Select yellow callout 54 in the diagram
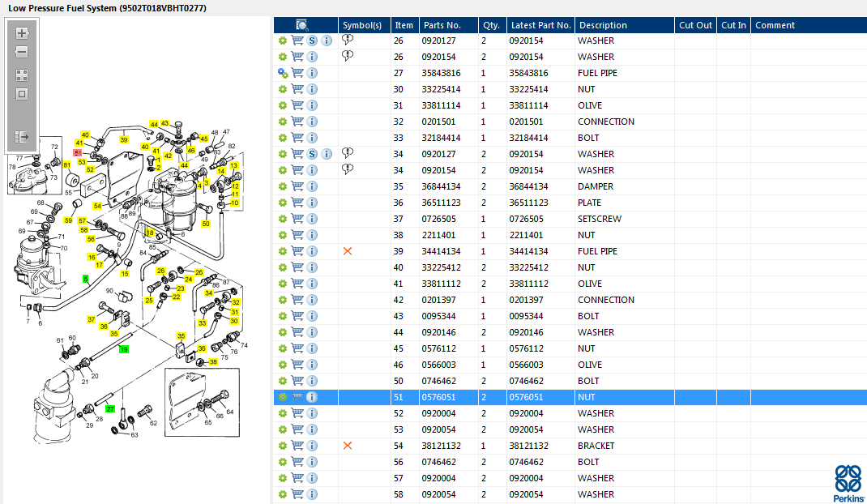867x504 pixels. point(97,206)
